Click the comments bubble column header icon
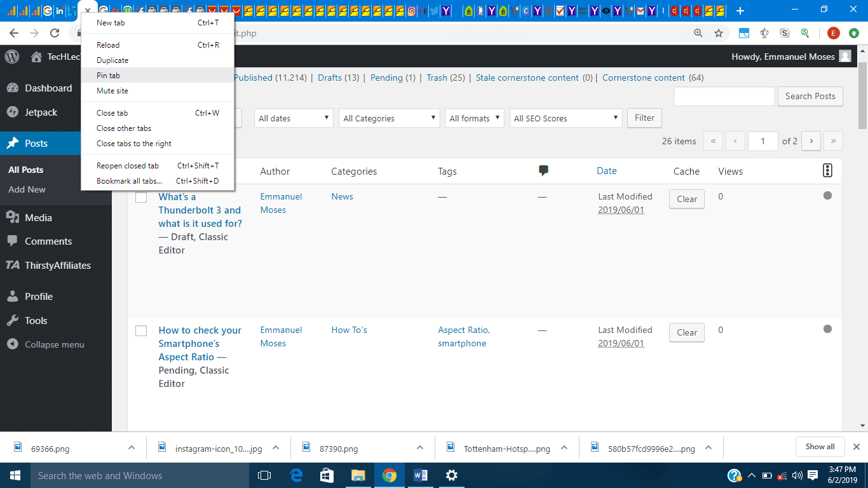The image size is (868, 488). click(543, 170)
